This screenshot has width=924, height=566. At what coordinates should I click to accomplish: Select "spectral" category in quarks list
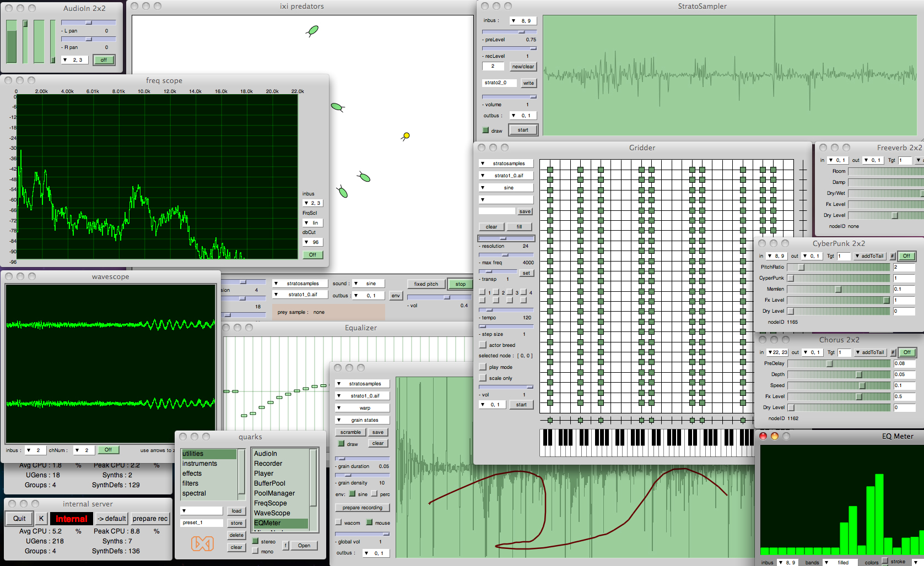pyautogui.click(x=194, y=493)
